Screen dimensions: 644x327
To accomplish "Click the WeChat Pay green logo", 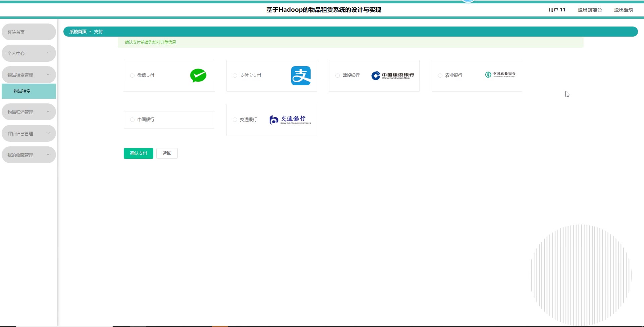I will point(198,76).
